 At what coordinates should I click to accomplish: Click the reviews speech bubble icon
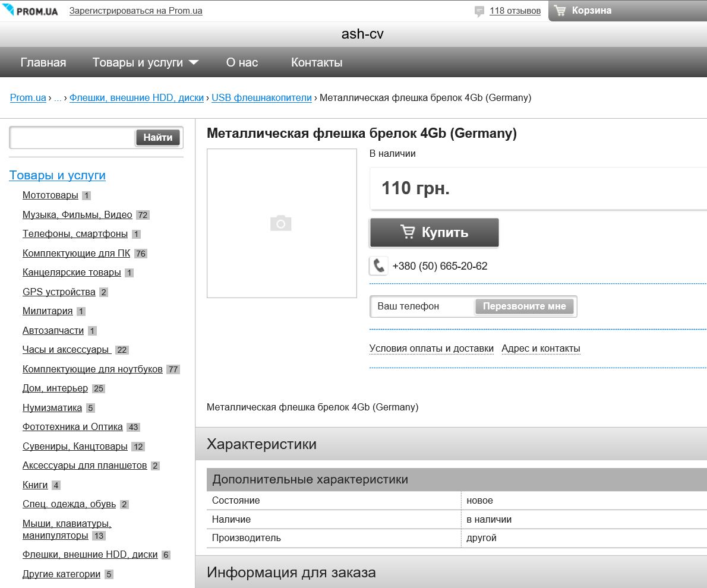click(479, 11)
